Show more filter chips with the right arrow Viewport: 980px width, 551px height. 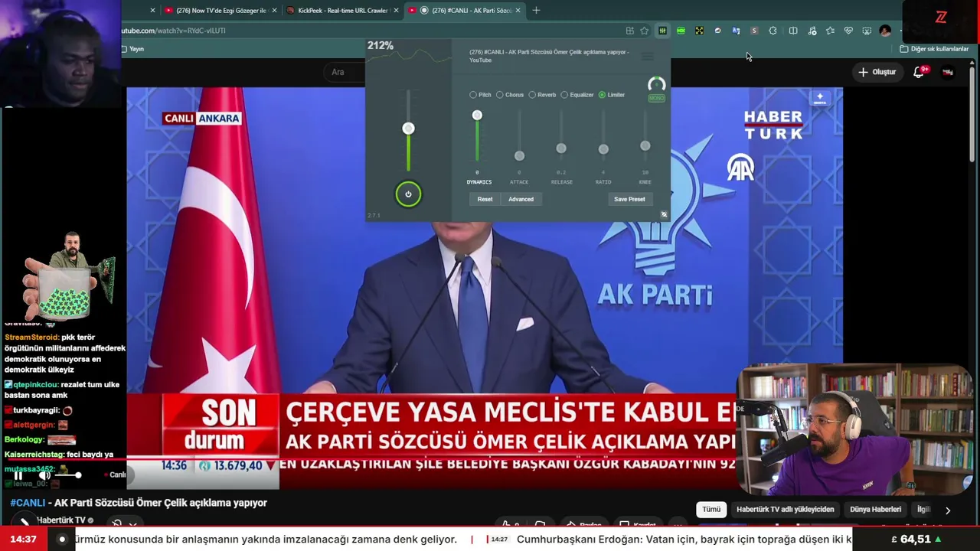[948, 510]
